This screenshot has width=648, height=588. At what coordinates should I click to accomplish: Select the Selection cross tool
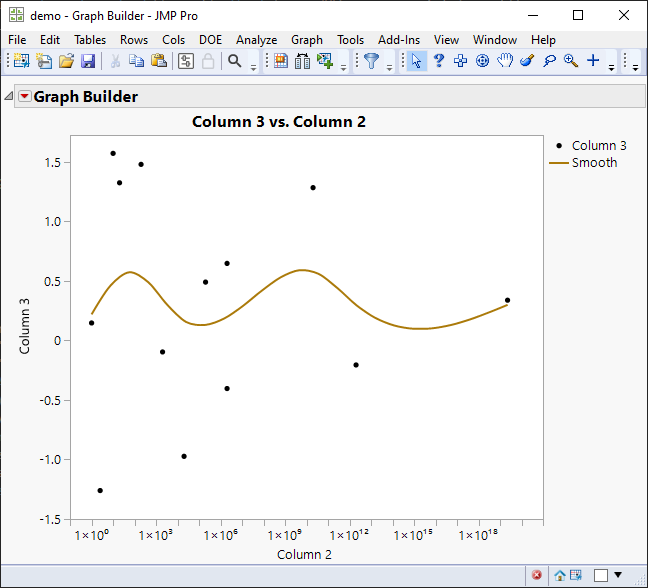point(460,61)
